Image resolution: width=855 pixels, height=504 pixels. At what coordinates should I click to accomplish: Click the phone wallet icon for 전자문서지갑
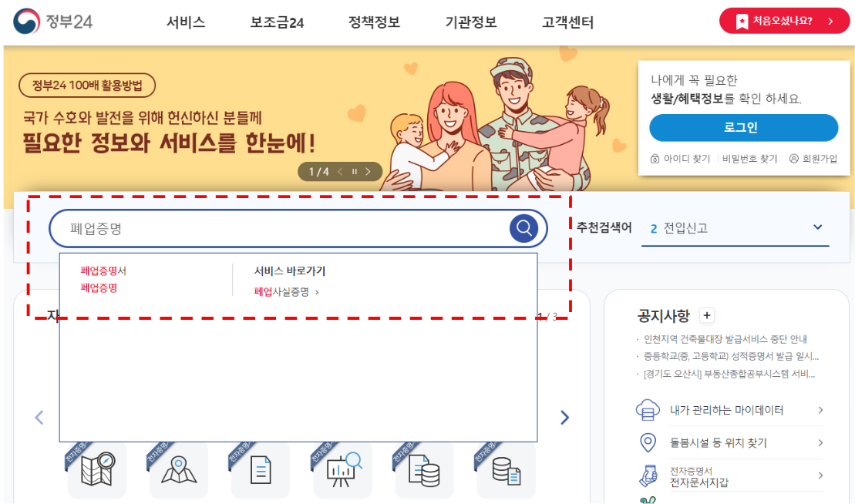coord(648,475)
